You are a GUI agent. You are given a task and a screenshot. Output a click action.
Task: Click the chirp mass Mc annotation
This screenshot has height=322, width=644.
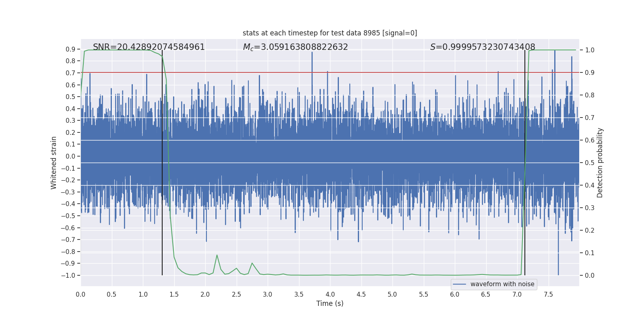295,47
